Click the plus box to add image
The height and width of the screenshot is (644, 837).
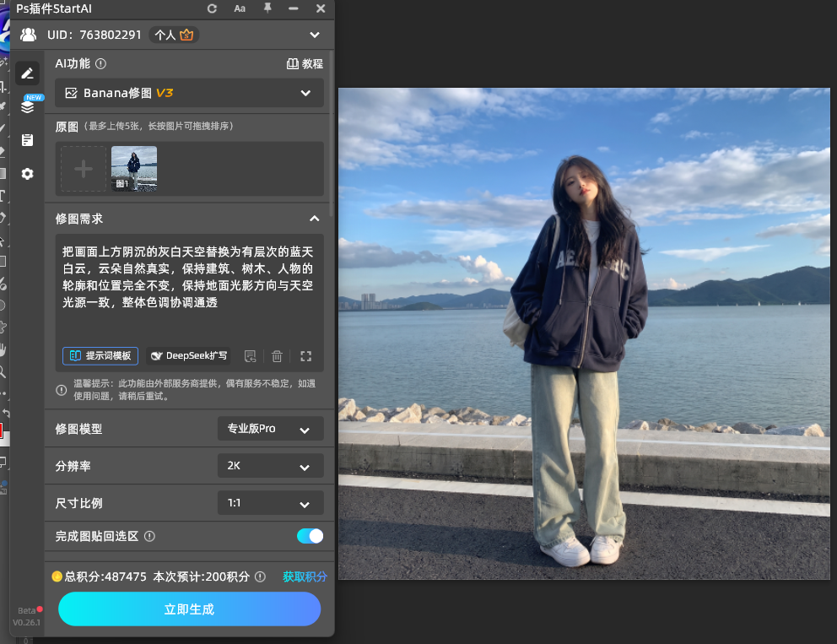(x=84, y=169)
